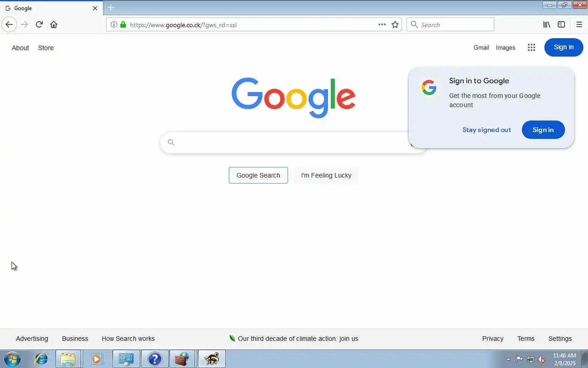Reload the current page
588x368 pixels.
39,24
